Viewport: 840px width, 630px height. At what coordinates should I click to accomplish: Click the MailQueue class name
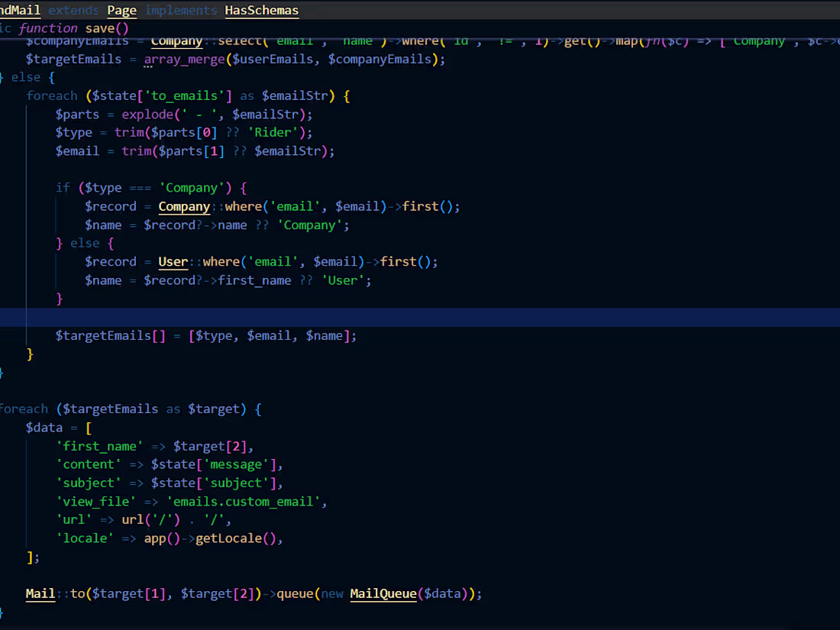click(383, 594)
